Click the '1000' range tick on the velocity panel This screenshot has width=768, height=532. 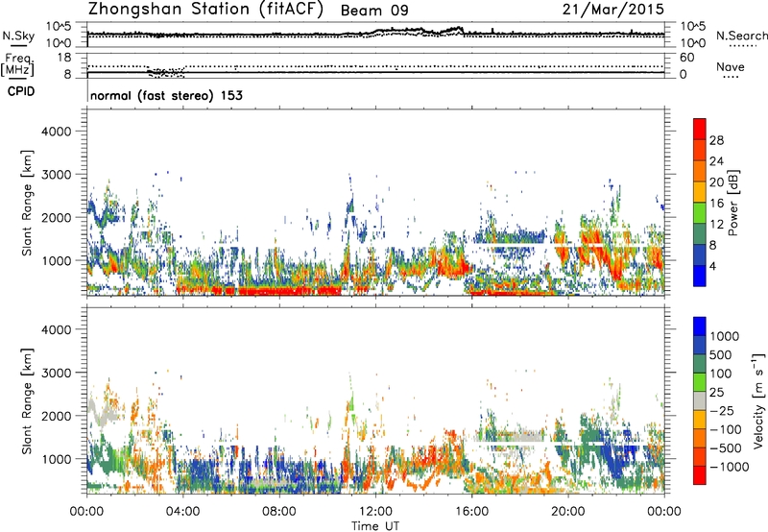tap(56, 459)
